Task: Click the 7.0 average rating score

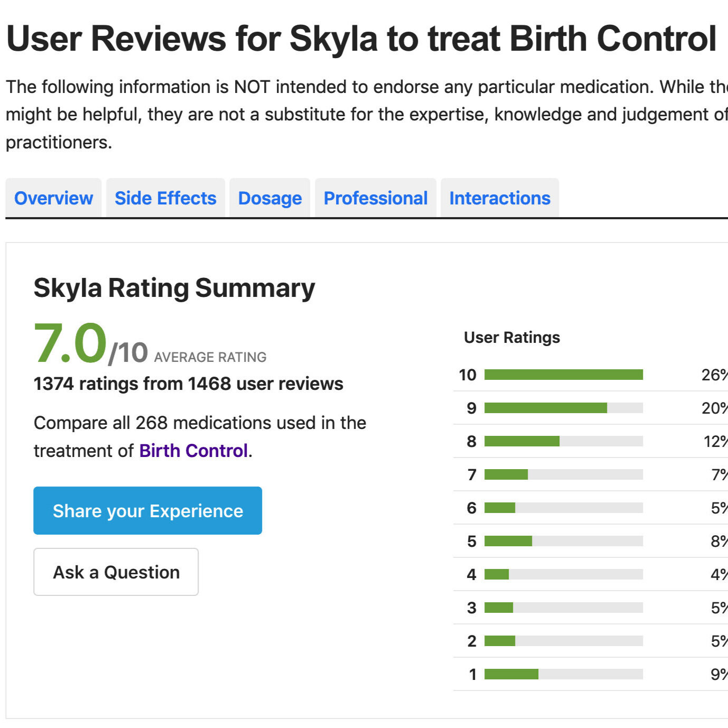Action: 71,343
